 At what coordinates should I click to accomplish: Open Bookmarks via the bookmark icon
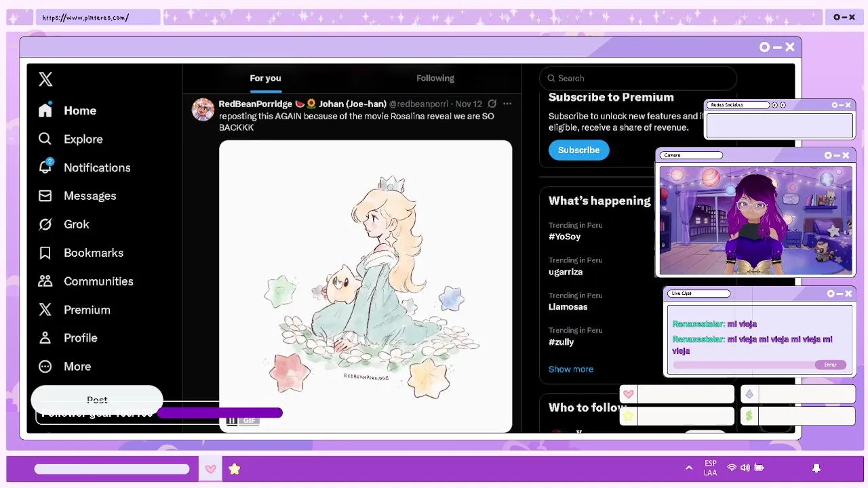[45, 253]
